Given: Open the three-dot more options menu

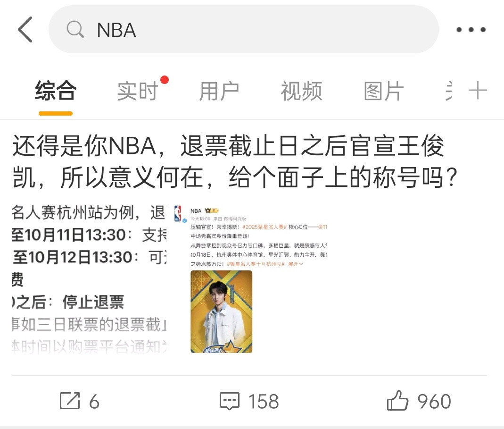Looking at the screenshot, I should point(471,30).
